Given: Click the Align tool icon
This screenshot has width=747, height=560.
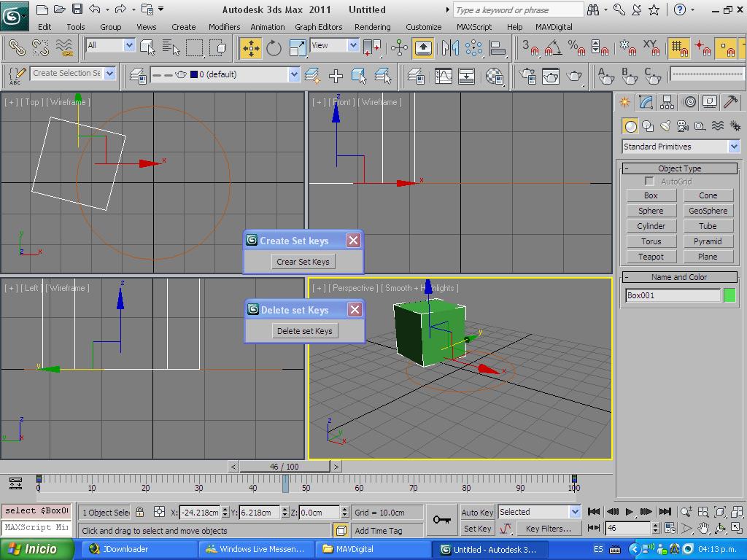Looking at the screenshot, I should click(497, 48).
